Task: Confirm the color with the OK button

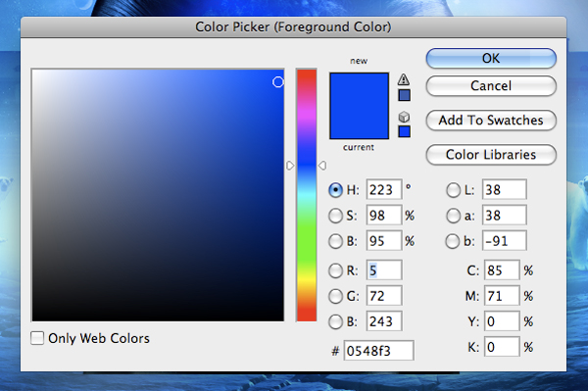Action: coord(491,59)
